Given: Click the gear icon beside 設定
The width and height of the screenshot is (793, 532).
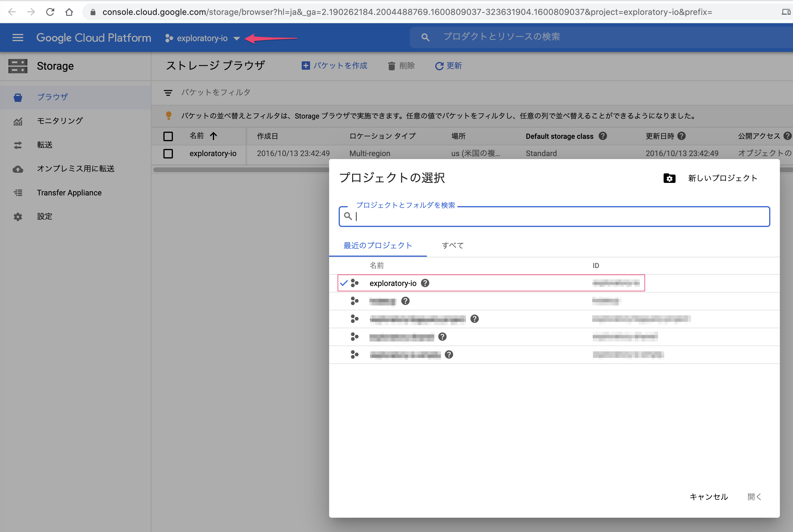Looking at the screenshot, I should pyautogui.click(x=18, y=217).
